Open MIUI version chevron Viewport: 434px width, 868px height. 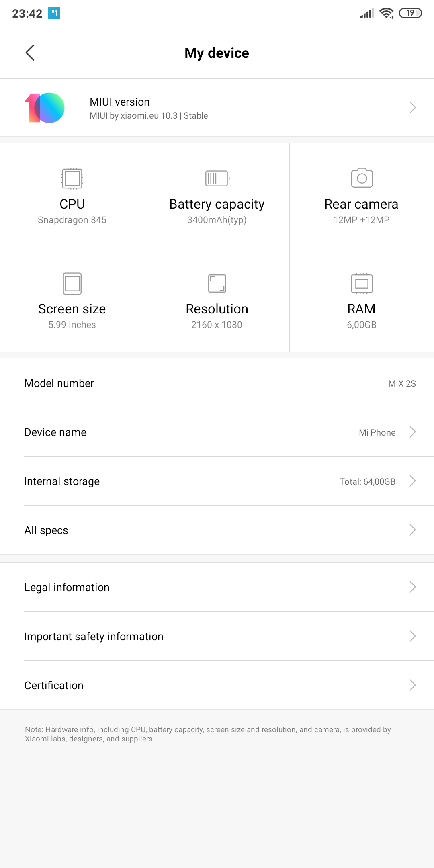click(x=412, y=108)
